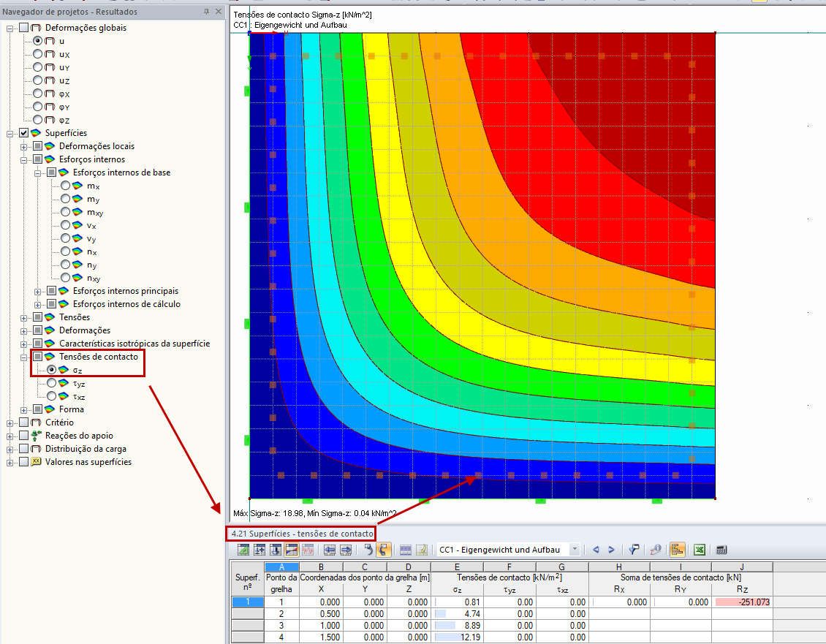Close the project navigator panel
This screenshot has width=826, height=644.
[219, 12]
